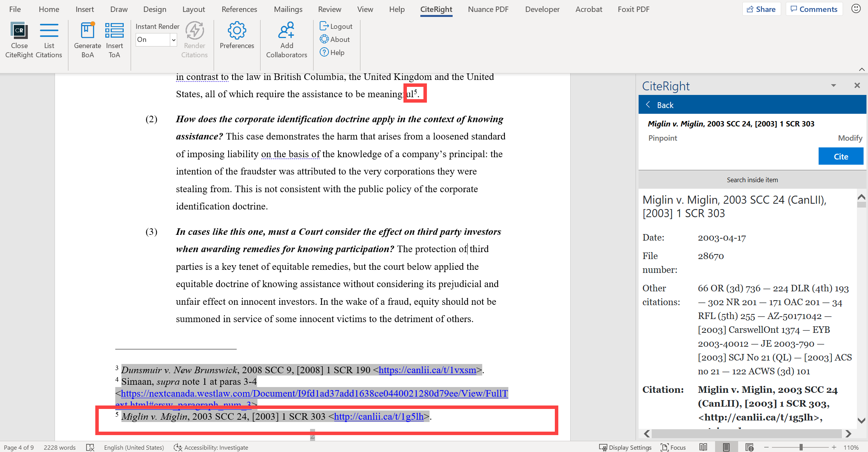Click the 2228 words count
Image resolution: width=868 pixels, height=452 pixels.
coord(60,447)
